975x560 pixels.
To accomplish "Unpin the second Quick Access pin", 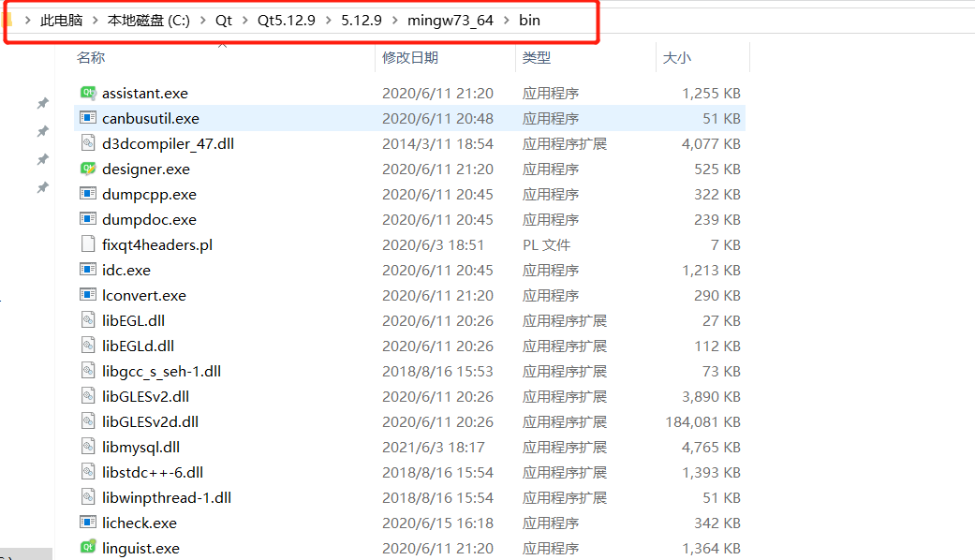I will (x=42, y=132).
